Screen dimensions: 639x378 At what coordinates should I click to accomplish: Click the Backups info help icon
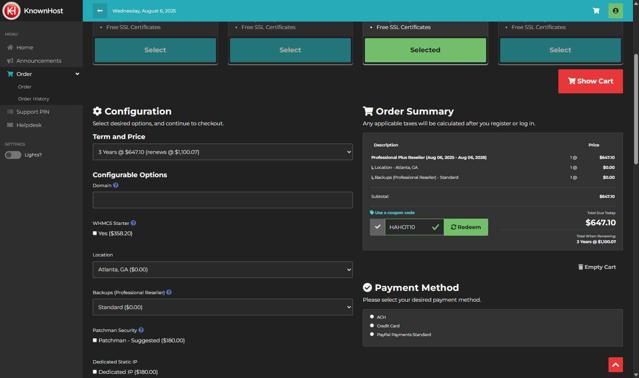[x=169, y=292]
